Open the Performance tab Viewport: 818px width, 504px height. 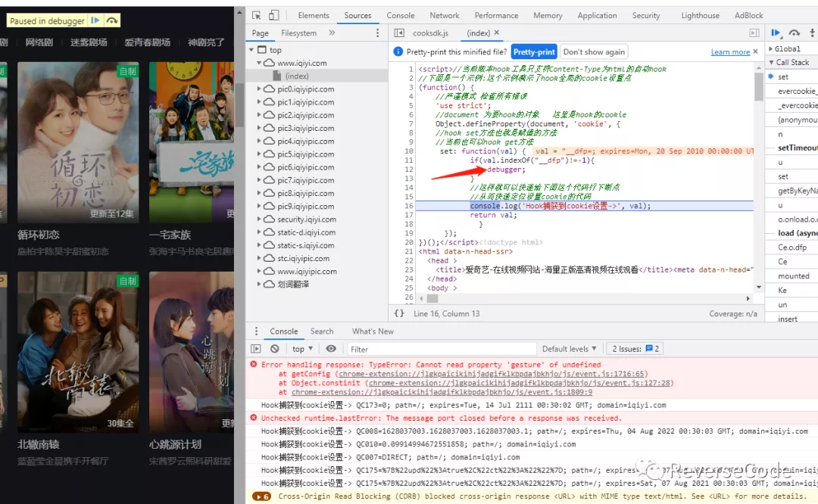pos(496,16)
